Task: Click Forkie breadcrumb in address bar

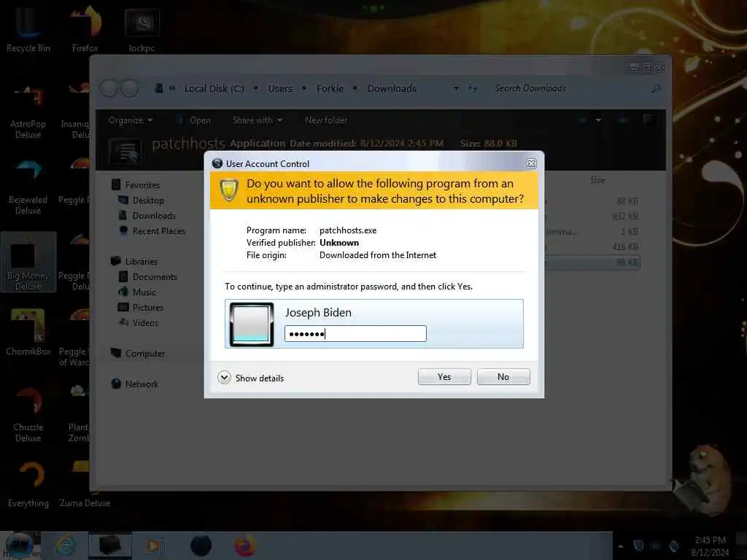Action: (x=330, y=88)
